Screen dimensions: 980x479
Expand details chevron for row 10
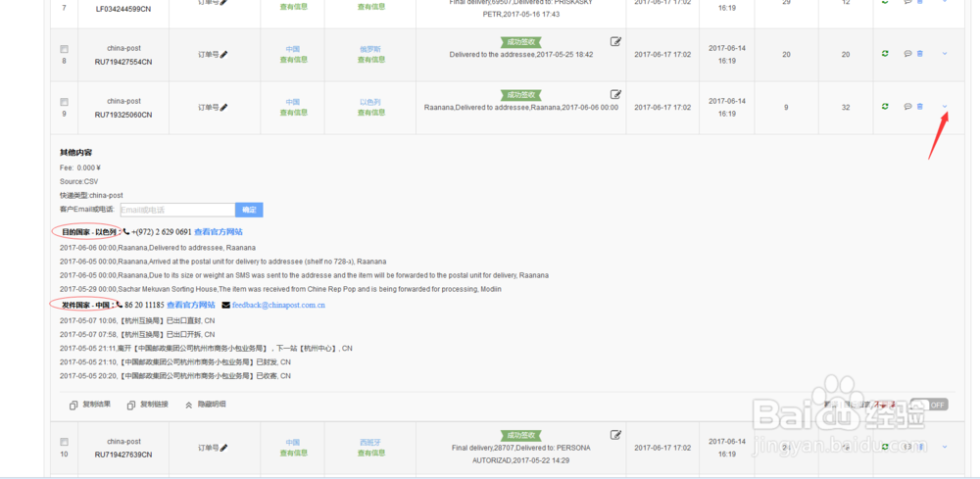tap(945, 447)
